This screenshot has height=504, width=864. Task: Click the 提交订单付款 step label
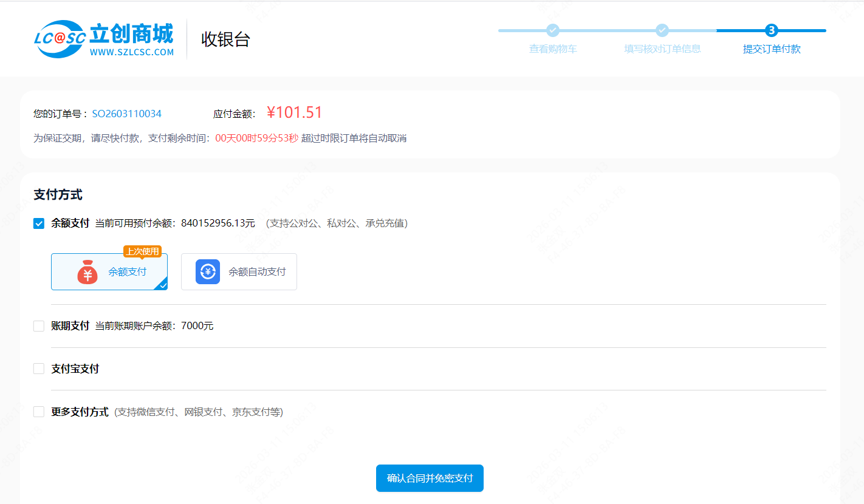coord(772,49)
